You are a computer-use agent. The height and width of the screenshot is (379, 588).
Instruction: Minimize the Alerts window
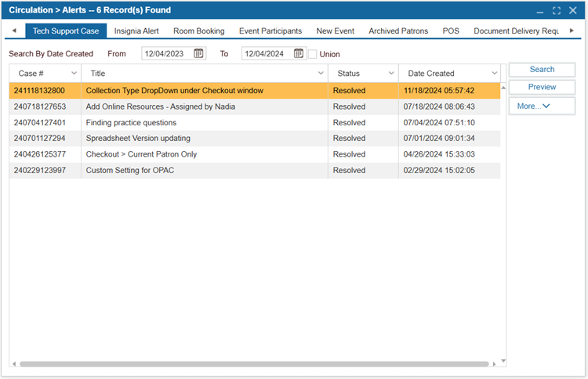coord(539,11)
